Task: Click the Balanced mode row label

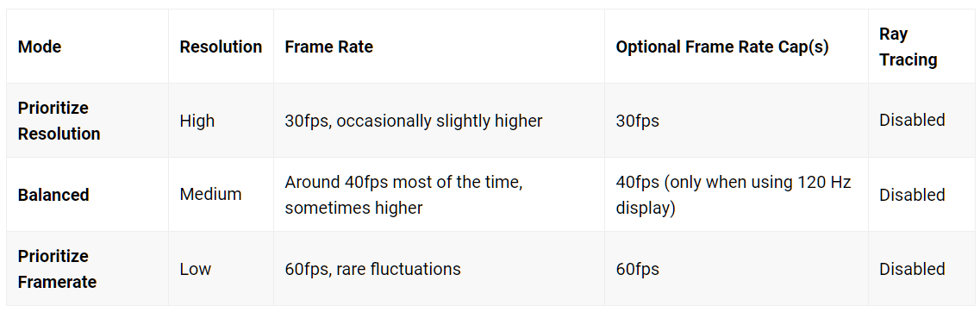Action: pos(53,195)
